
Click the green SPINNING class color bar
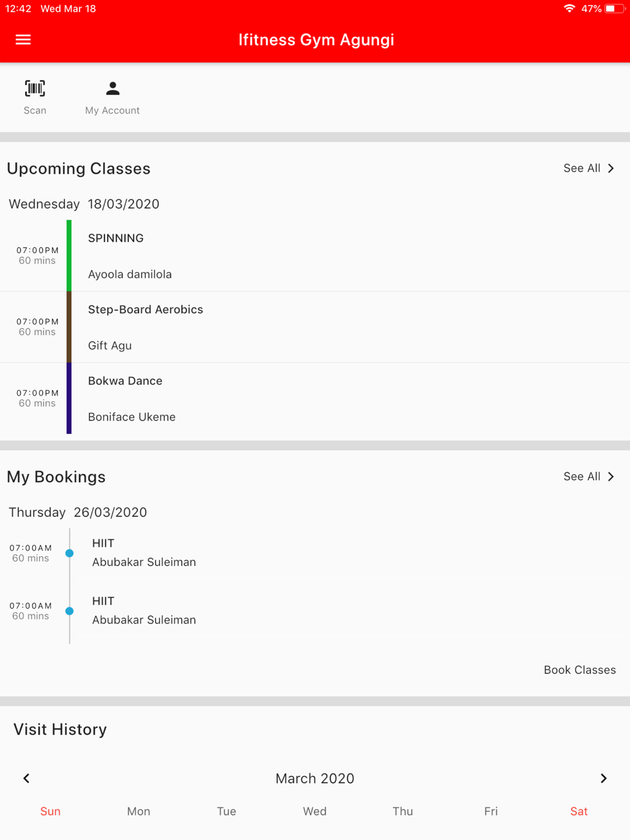(69, 256)
